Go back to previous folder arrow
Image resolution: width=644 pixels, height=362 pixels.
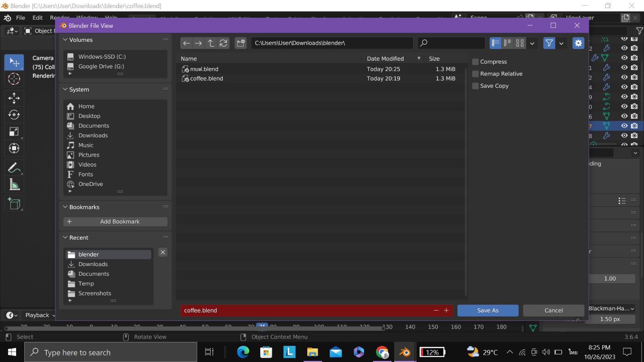pyautogui.click(x=186, y=43)
